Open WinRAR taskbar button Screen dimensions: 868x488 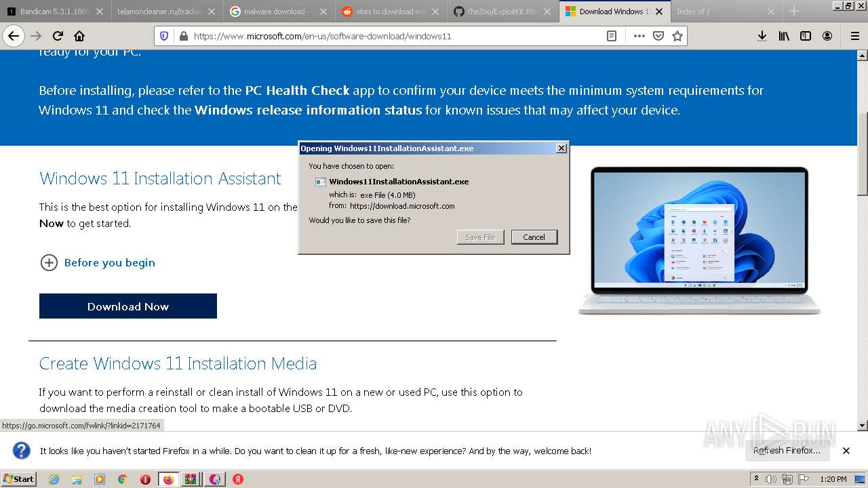tap(191, 479)
